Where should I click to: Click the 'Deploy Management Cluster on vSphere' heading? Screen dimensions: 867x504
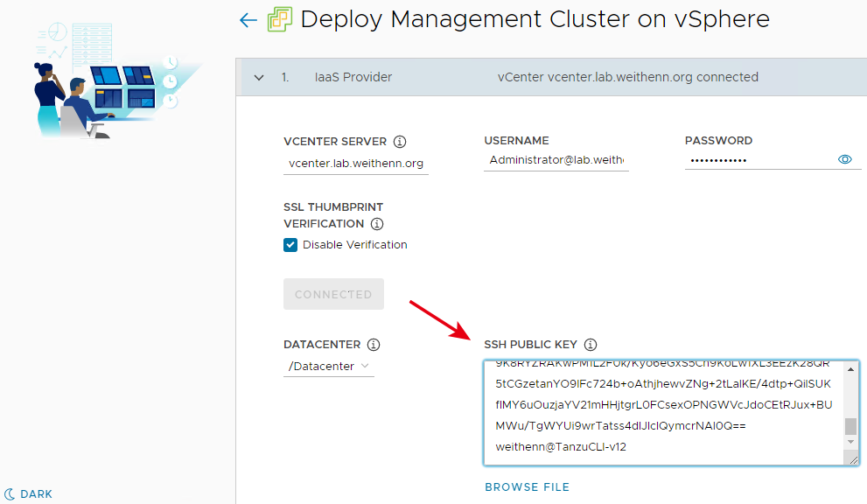click(x=535, y=19)
